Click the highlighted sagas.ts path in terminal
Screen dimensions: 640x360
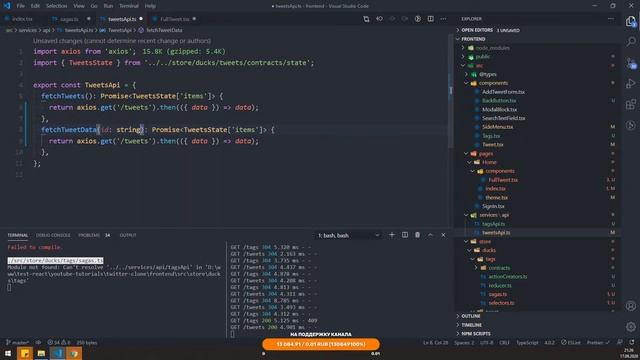56,260
